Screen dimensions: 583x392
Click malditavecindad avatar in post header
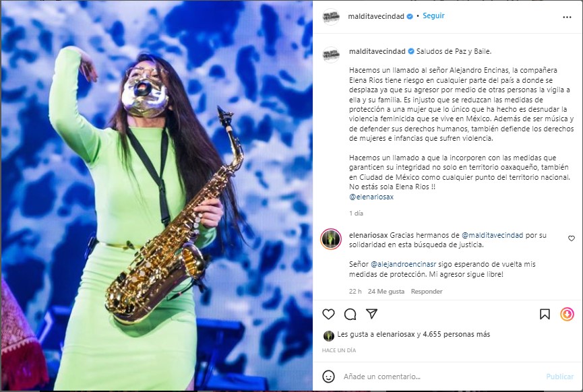click(x=331, y=17)
